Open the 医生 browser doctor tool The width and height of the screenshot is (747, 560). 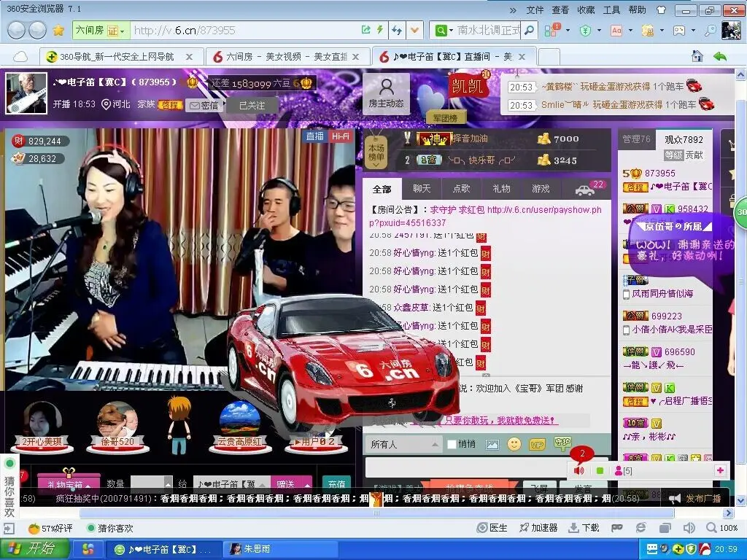point(492,528)
